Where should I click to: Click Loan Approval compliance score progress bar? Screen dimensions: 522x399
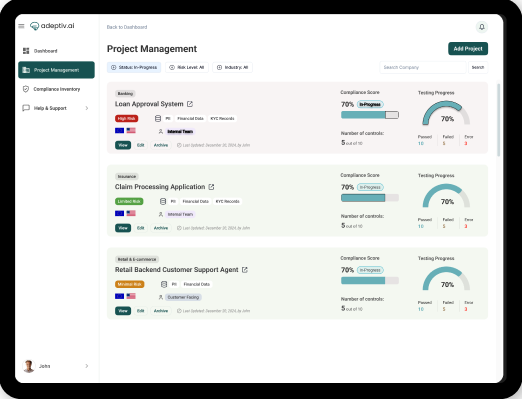click(370, 115)
